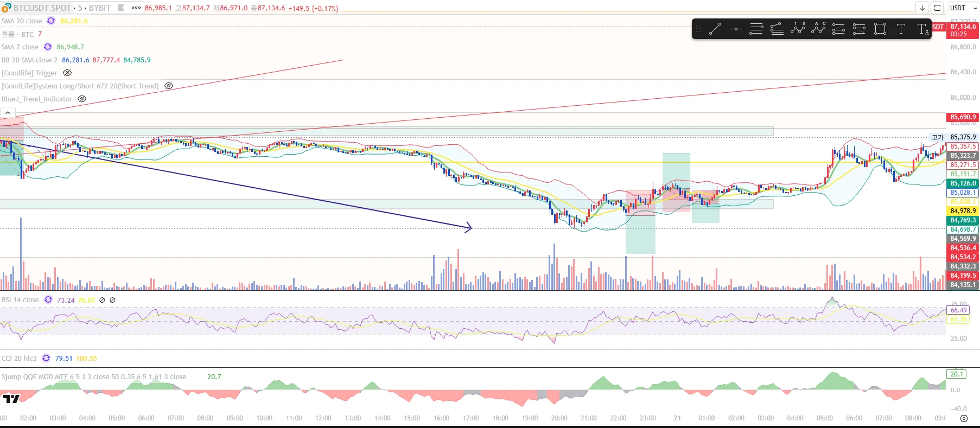Open the USDT currency dropdown
Image resolution: width=980 pixels, height=428 pixels.
tap(963, 8)
